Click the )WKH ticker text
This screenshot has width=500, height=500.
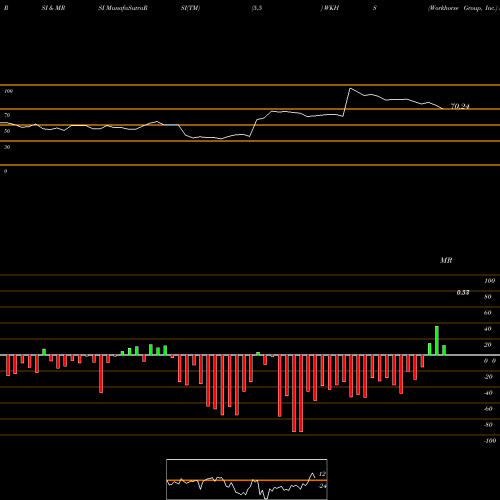[x=329, y=8]
